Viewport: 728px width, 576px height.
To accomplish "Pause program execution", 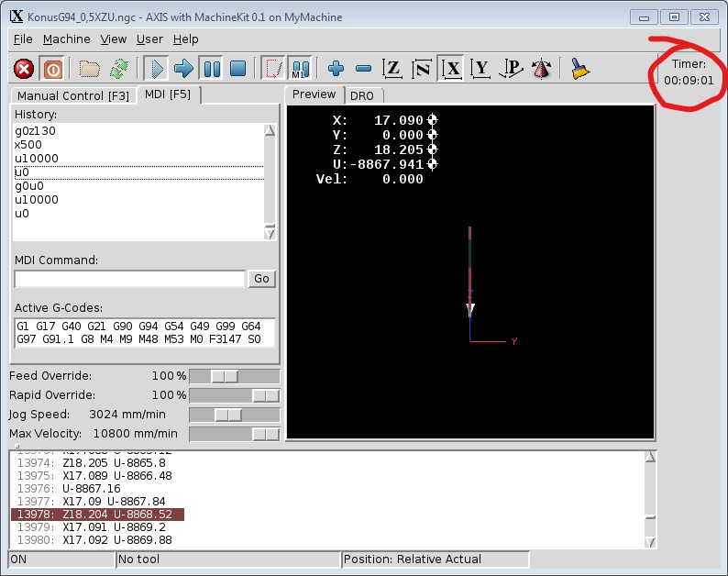I will click(211, 69).
